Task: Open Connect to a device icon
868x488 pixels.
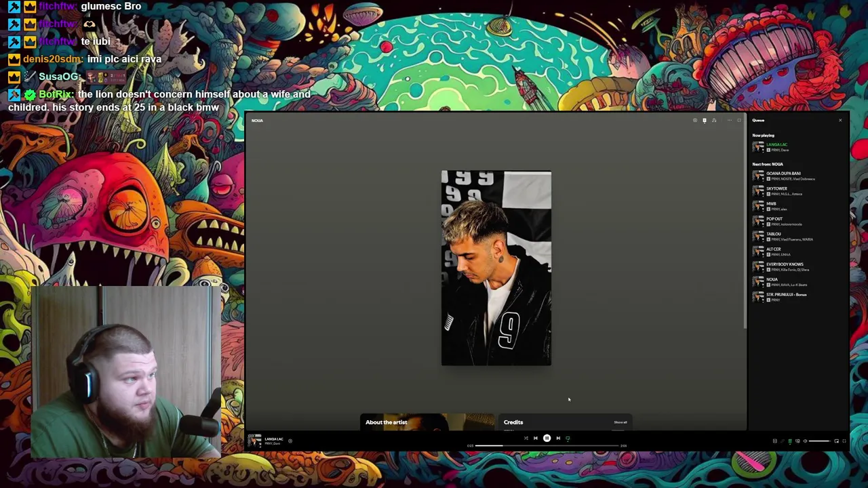Action: point(797,441)
